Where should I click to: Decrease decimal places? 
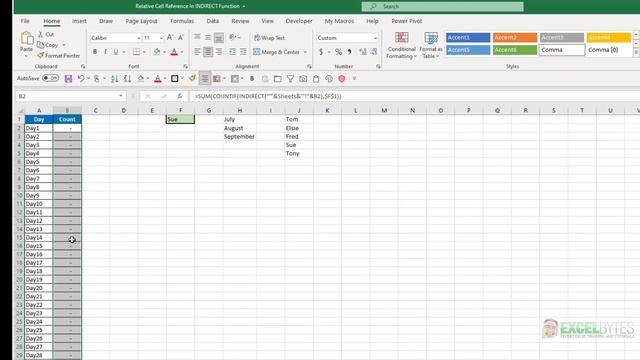tap(373, 52)
